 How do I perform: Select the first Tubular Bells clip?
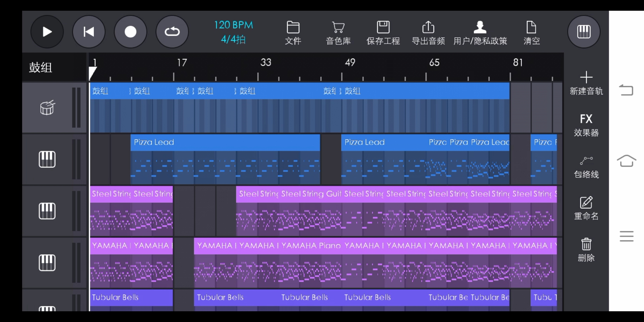pyautogui.click(x=131, y=300)
